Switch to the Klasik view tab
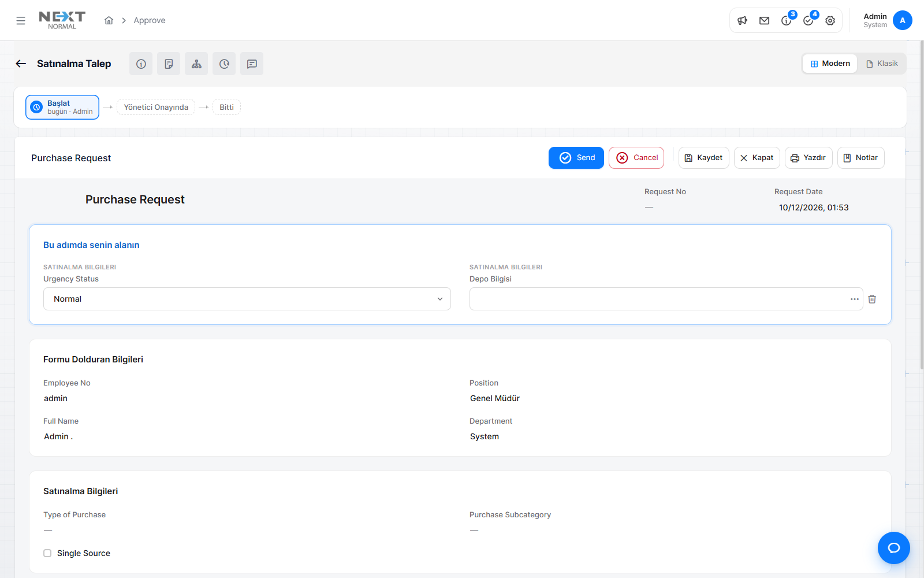 (882, 64)
